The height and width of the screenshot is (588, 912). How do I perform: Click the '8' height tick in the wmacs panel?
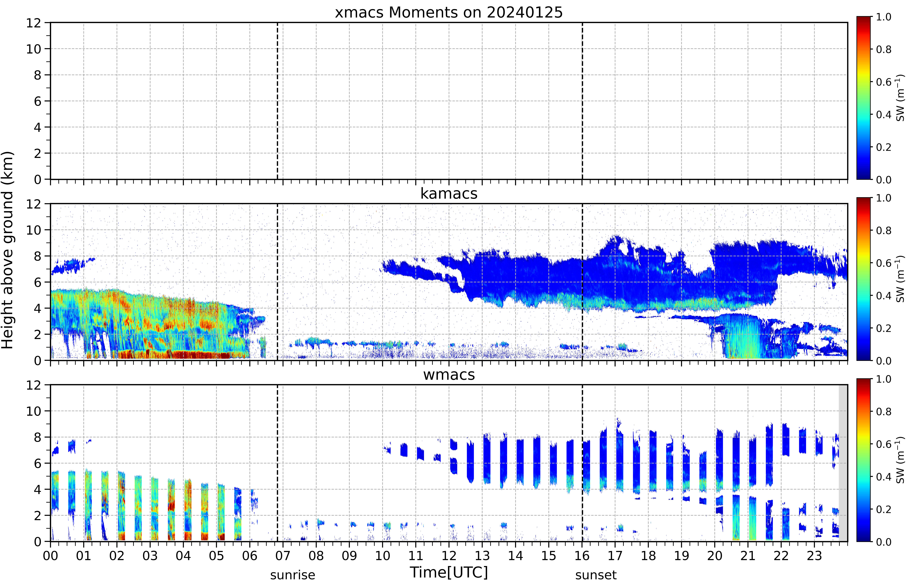(37, 437)
